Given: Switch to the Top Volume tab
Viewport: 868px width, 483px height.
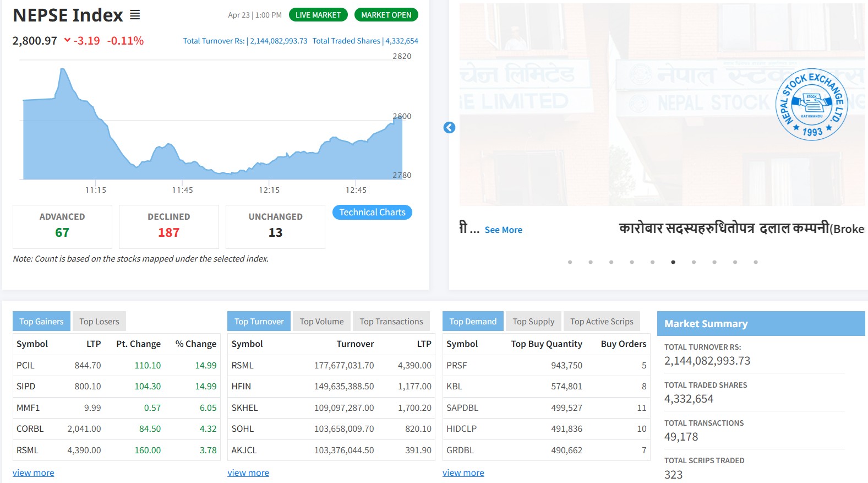Looking at the screenshot, I should point(321,322).
